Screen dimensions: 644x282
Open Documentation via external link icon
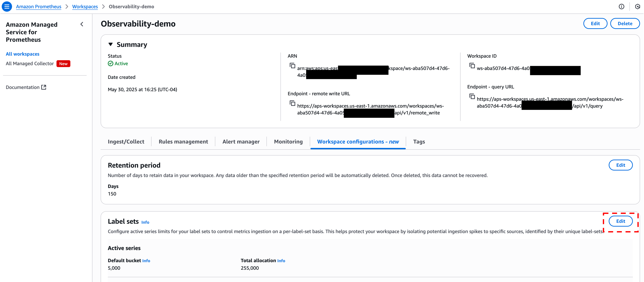pyautogui.click(x=44, y=87)
